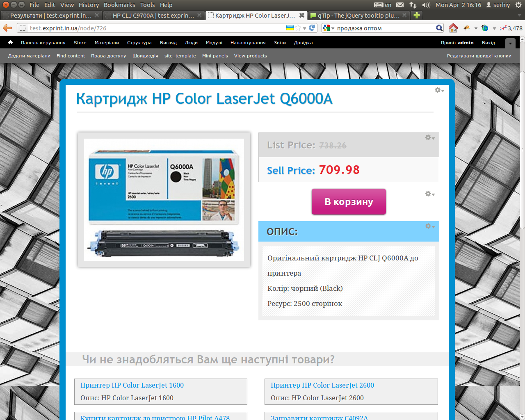Screen dimensions: 525x420
Task: Open the Налаштування admin menu item
Action: click(x=248, y=43)
